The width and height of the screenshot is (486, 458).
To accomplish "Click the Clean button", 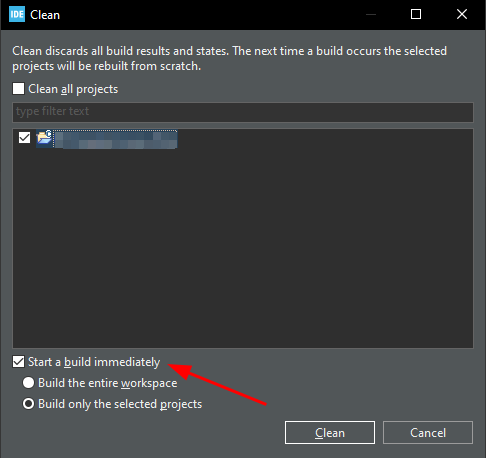I will coord(330,433).
